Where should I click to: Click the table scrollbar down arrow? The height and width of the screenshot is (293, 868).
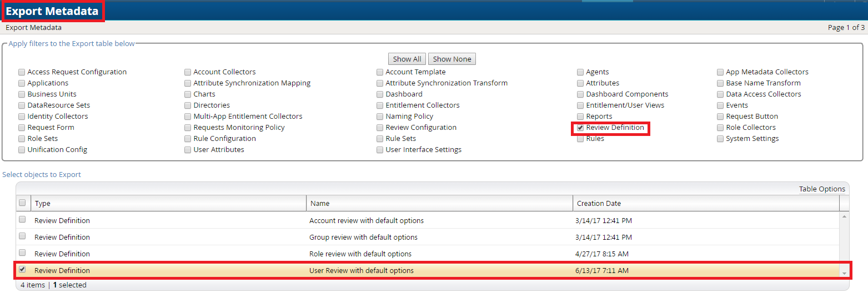(x=845, y=273)
